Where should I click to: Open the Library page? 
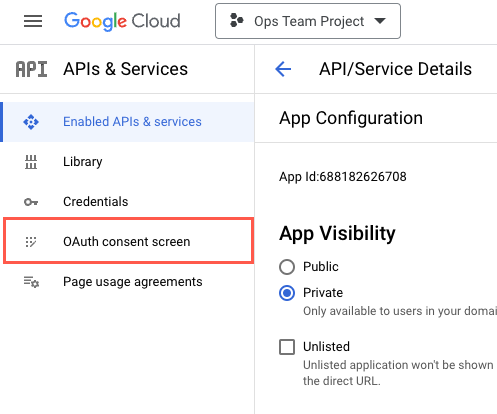pyautogui.click(x=128, y=162)
